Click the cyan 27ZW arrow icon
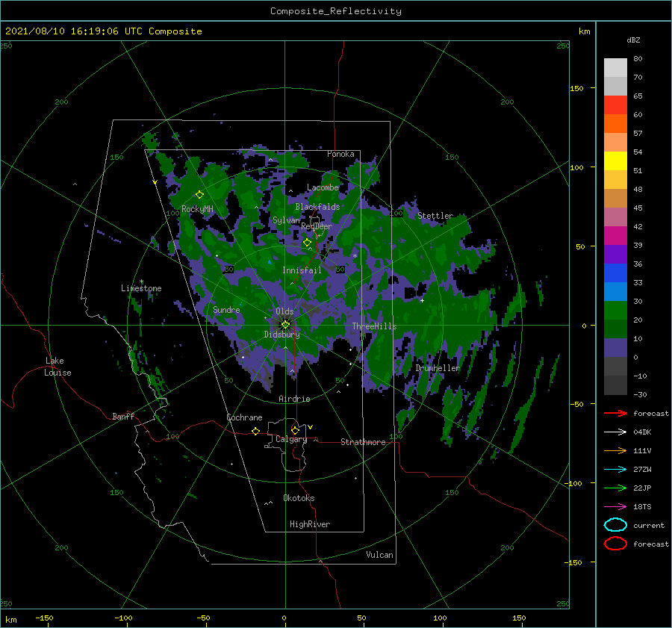Screen dimensions: 672x628 615,470
